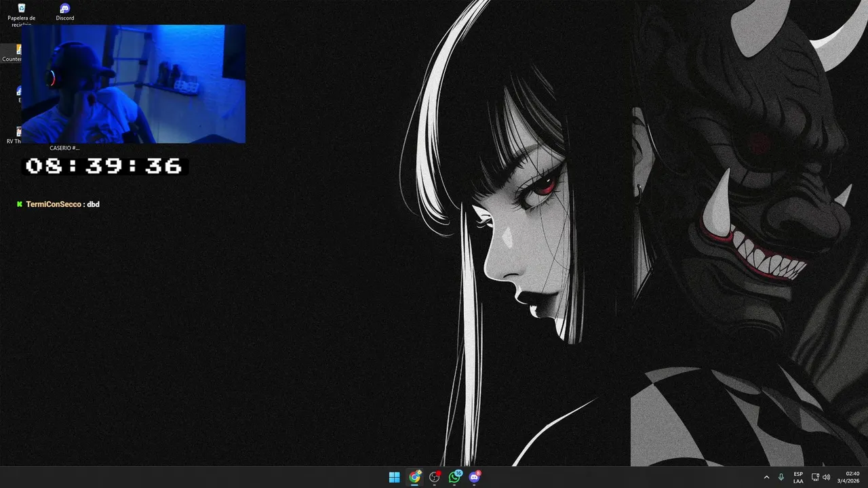
Task: Open OBS Studio from the taskbar
Action: [x=435, y=477]
